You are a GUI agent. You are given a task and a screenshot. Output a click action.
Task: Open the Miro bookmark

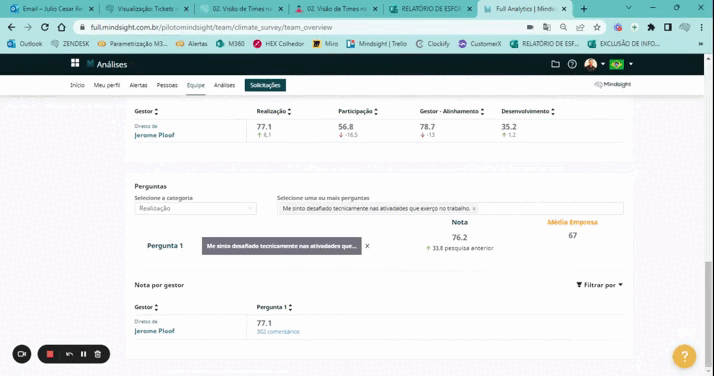click(326, 44)
